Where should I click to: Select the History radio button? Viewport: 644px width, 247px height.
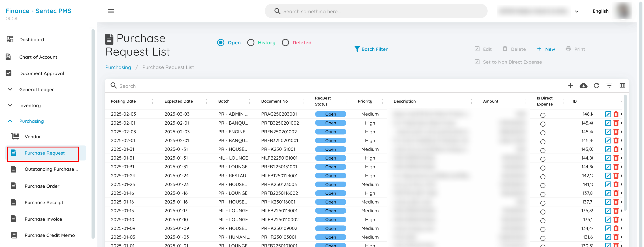point(251,43)
